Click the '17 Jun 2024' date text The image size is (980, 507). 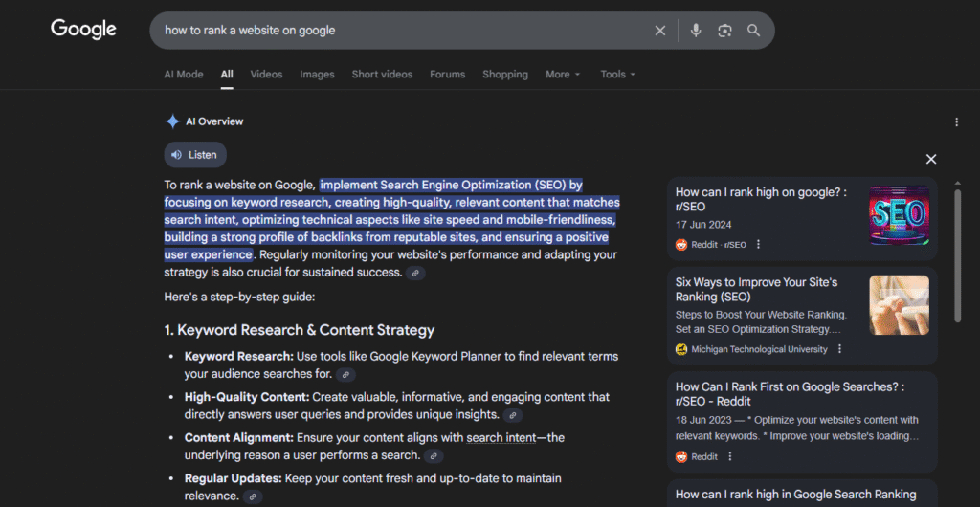(x=703, y=225)
